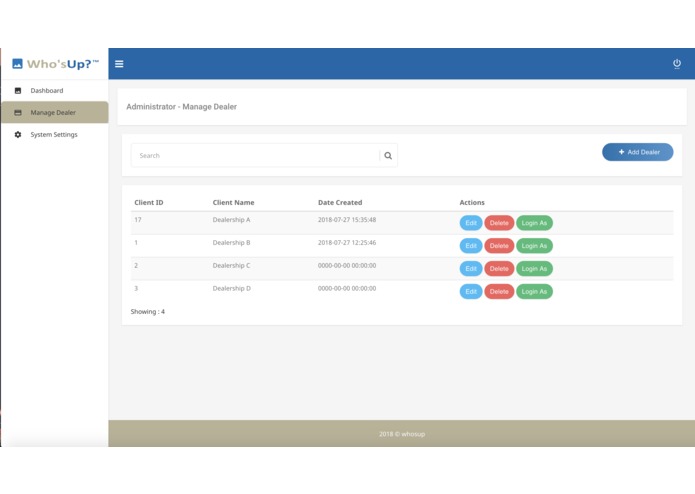The height and width of the screenshot is (494, 695).
Task: Click the Dashboard sidebar icon
Action: click(18, 90)
